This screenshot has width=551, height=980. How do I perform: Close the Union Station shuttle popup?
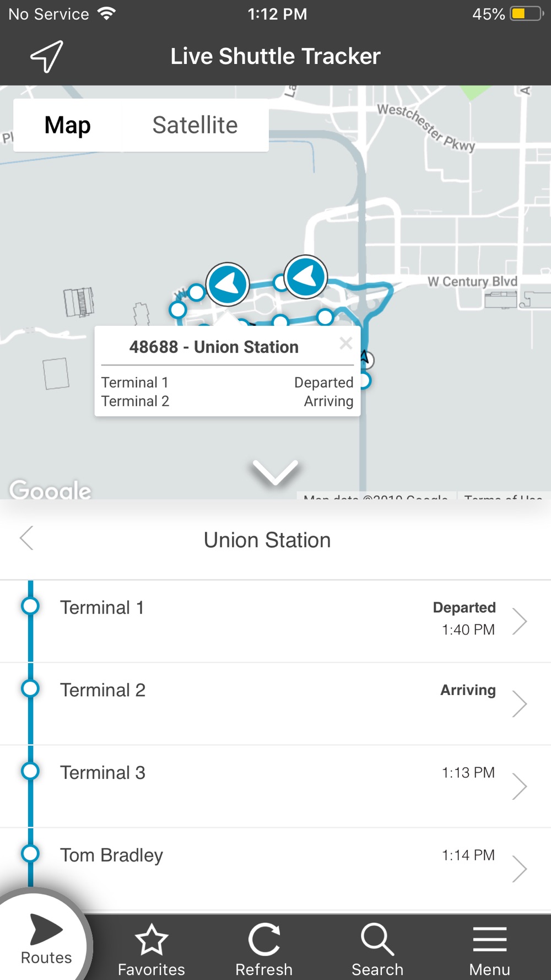tap(345, 343)
